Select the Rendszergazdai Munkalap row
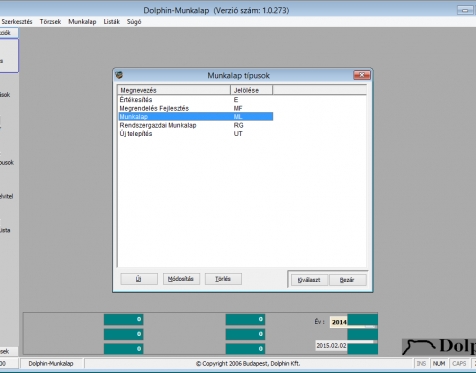 point(196,125)
